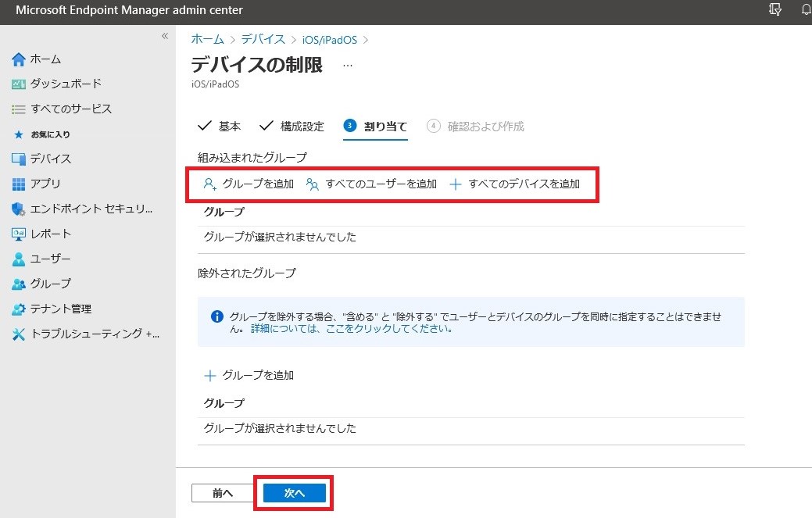Go to the 構成設定 (Configuration settings) step tab
The image size is (812, 518).
click(x=292, y=126)
